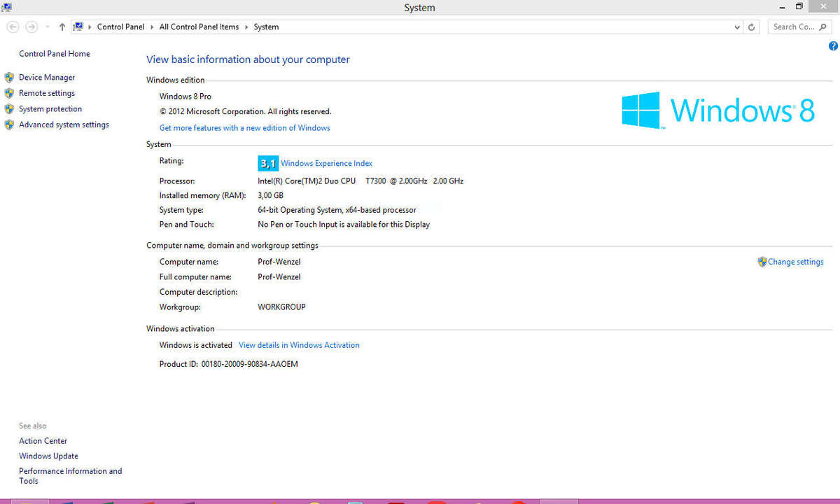Open the recent locations dropdown arrow
This screenshot has height=504, width=840.
coord(47,27)
